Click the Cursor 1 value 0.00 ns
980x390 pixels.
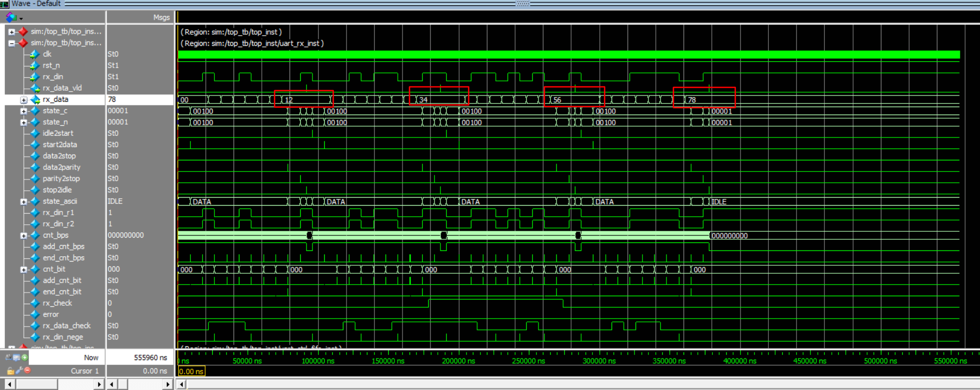(x=155, y=371)
